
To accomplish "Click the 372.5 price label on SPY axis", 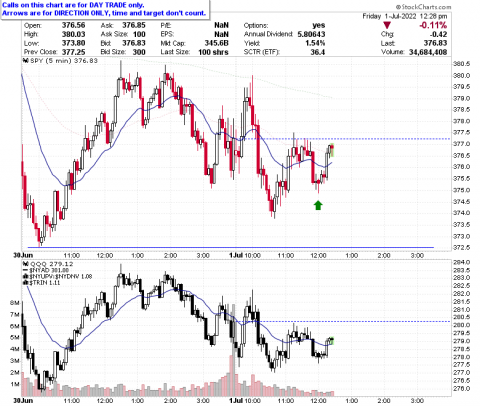I will tap(462, 248).
